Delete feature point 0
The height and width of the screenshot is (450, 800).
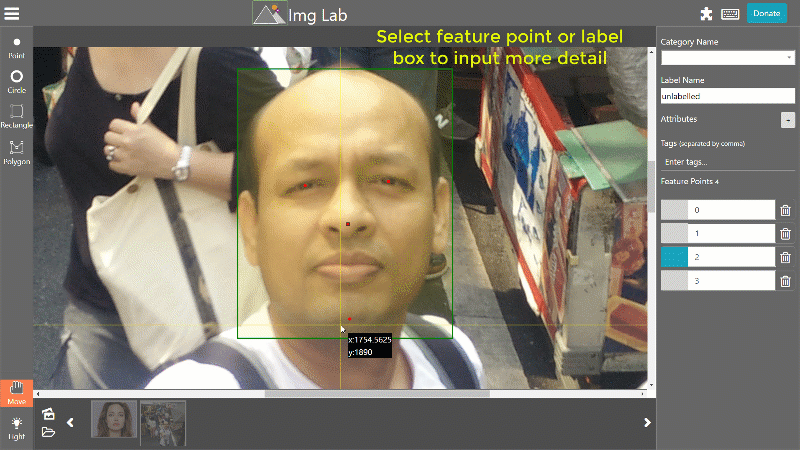[785, 210]
